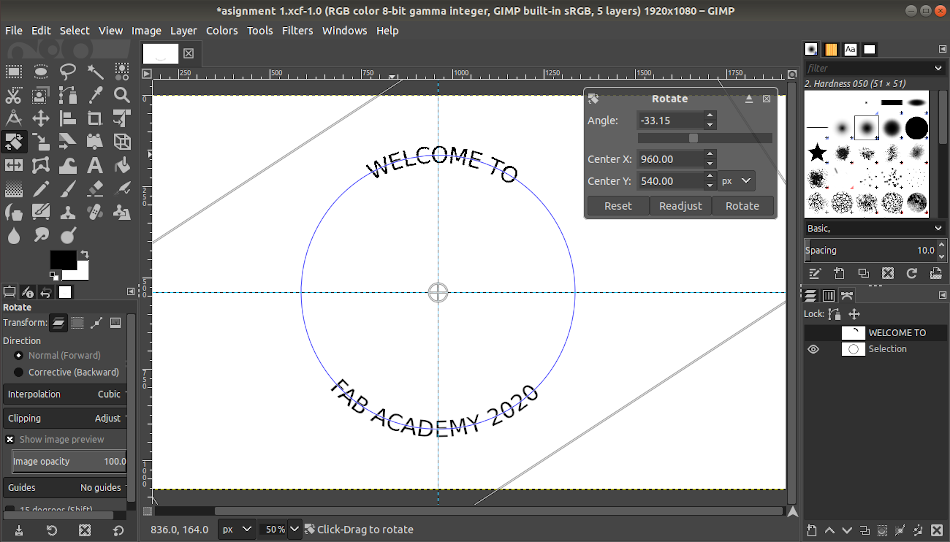Open the Guides No guides dropdown
The image size is (950, 542).
point(66,488)
